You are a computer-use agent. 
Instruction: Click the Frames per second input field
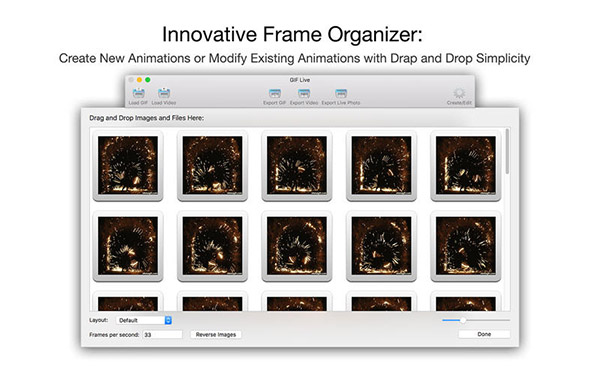(163, 334)
